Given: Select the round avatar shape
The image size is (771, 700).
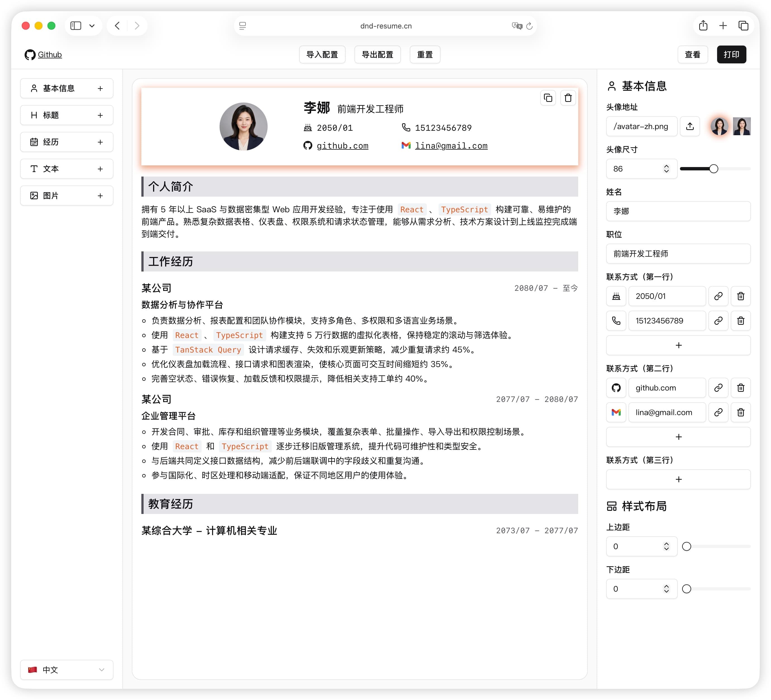Looking at the screenshot, I should (719, 126).
